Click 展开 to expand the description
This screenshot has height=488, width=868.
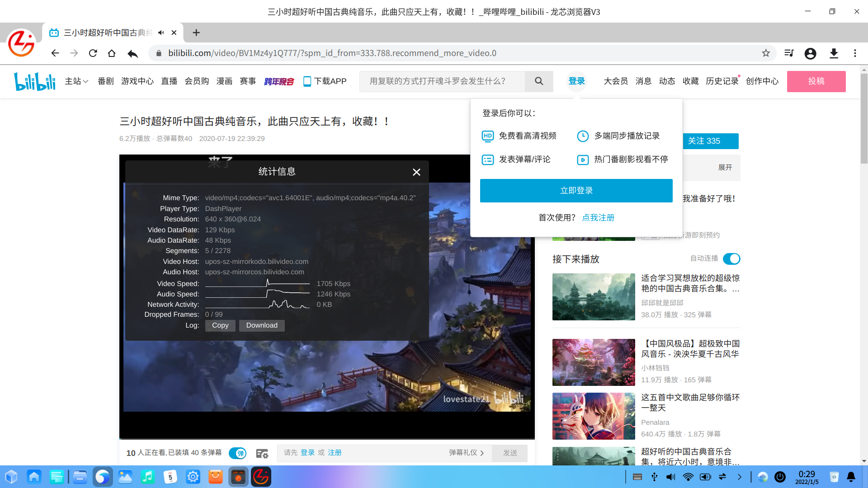pos(725,168)
